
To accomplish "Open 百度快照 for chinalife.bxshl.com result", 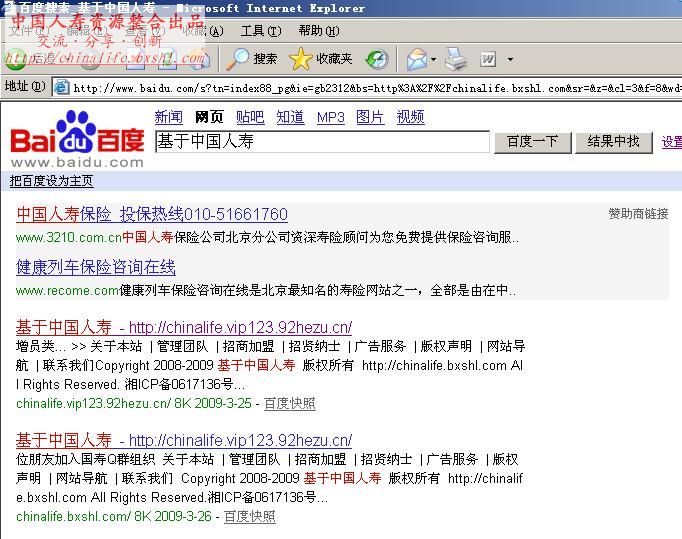I will (250, 516).
